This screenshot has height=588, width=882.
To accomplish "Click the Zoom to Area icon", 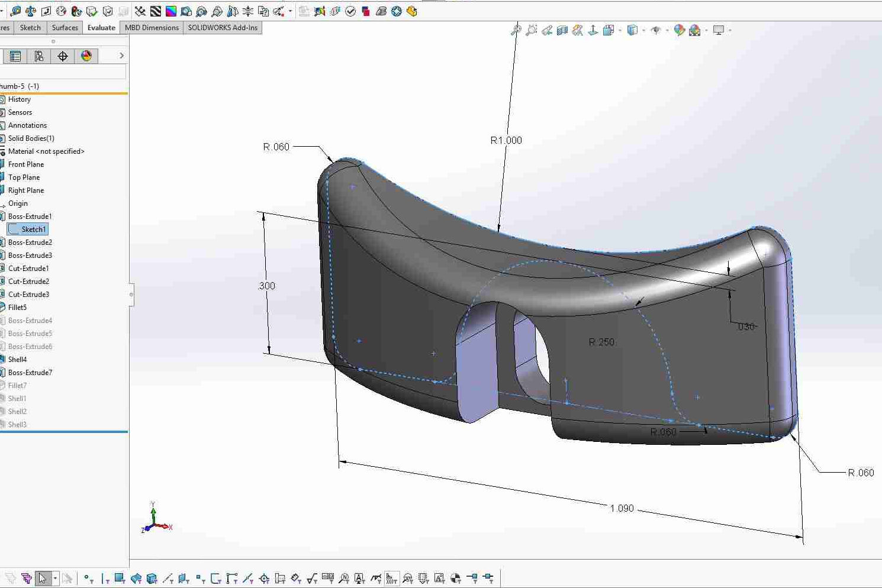I will [x=532, y=30].
